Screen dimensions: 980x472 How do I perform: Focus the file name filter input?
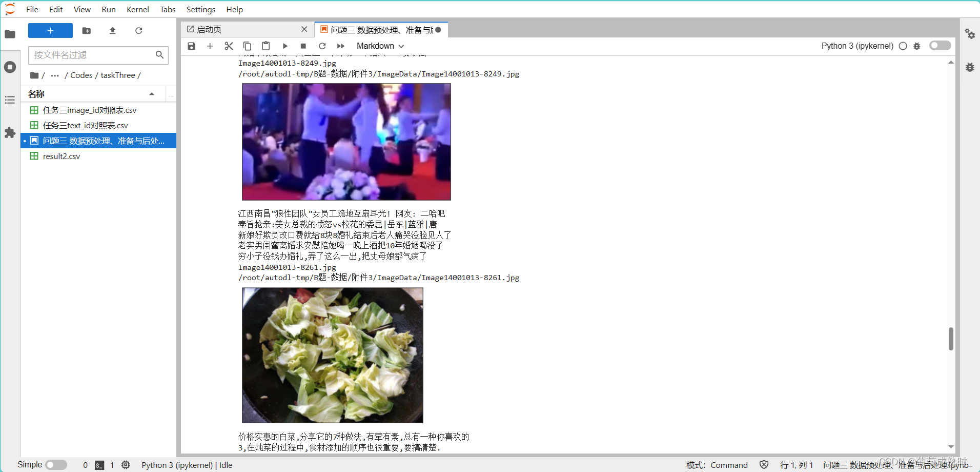click(x=98, y=55)
